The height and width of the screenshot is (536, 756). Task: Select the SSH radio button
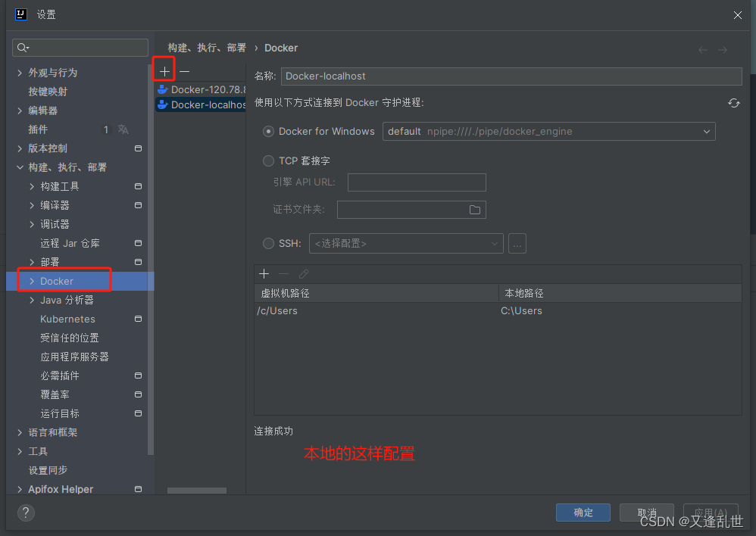pos(269,244)
